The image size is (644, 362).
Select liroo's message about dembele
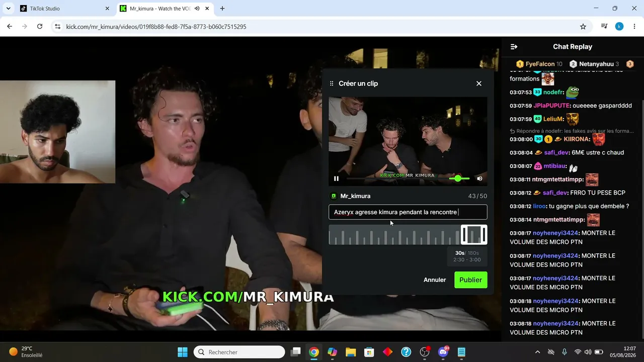tap(589, 206)
